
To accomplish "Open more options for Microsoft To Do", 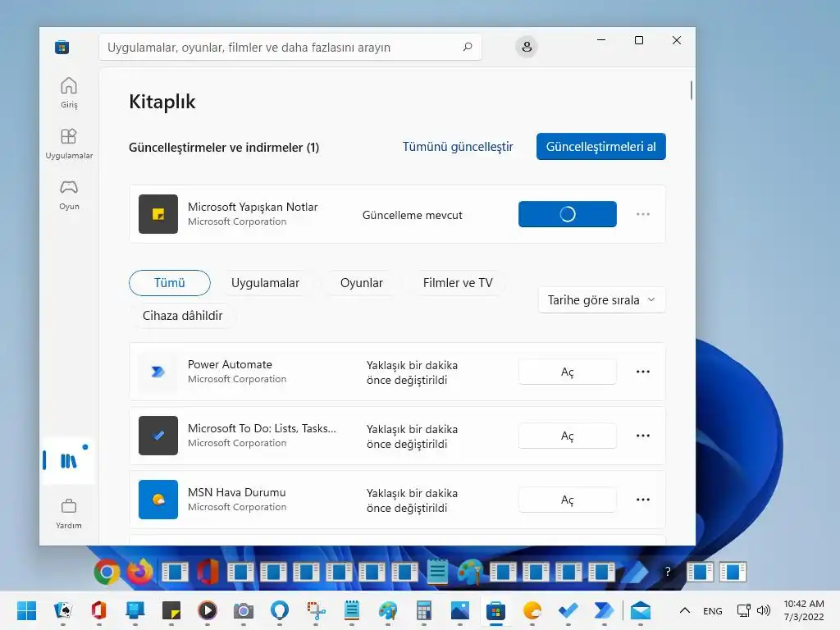I will pyautogui.click(x=643, y=436).
